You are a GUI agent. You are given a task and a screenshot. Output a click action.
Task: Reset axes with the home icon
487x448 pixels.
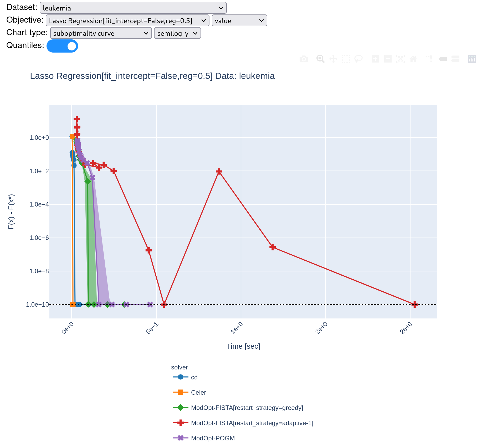413,59
